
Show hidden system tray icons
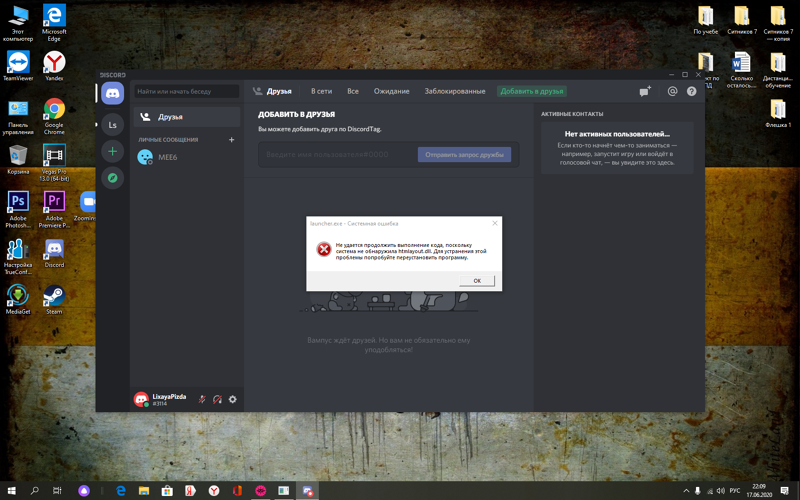[x=686, y=491]
